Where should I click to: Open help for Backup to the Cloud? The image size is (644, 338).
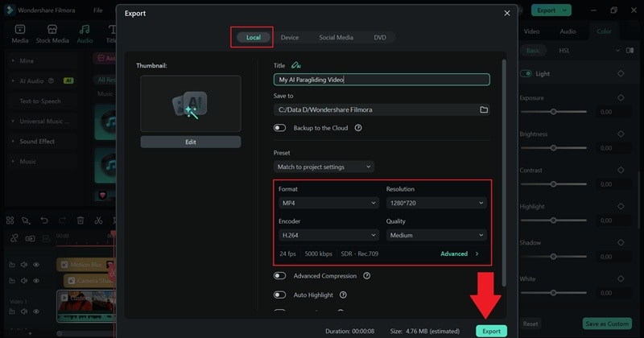(x=358, y=128)
